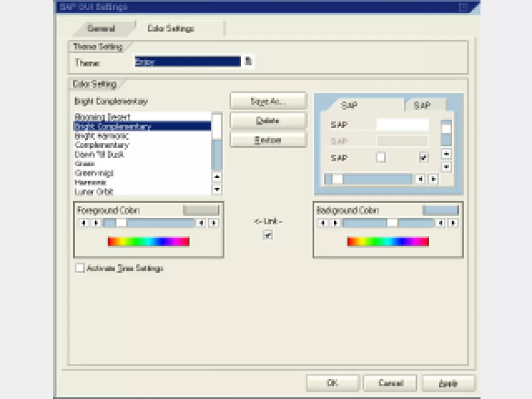Choose Complementary color scheme

pos(142,145)
